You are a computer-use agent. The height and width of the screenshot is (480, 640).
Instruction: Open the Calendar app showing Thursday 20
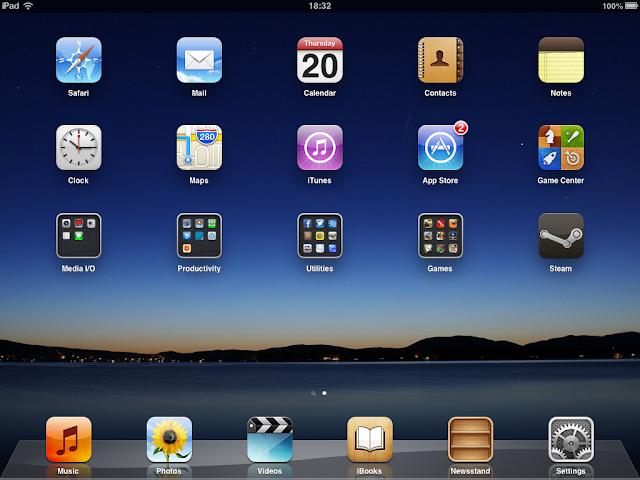click(x=320, y=60)
